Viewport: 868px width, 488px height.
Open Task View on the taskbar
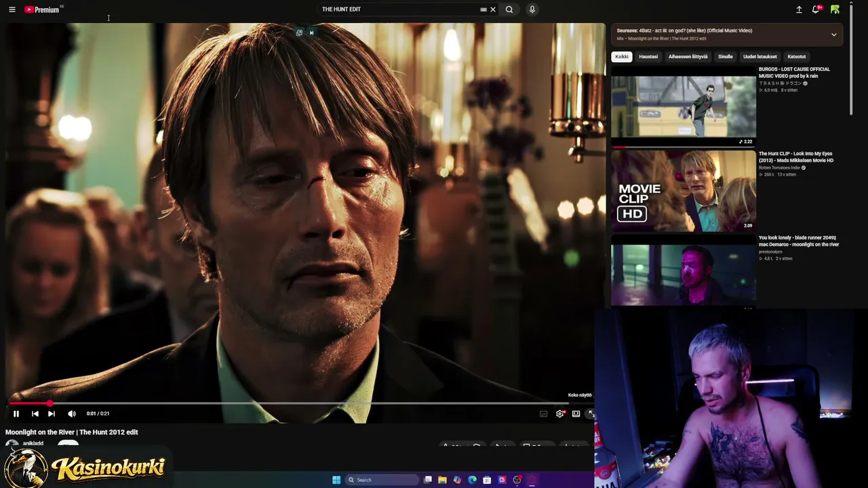click(x=428, y=480)
